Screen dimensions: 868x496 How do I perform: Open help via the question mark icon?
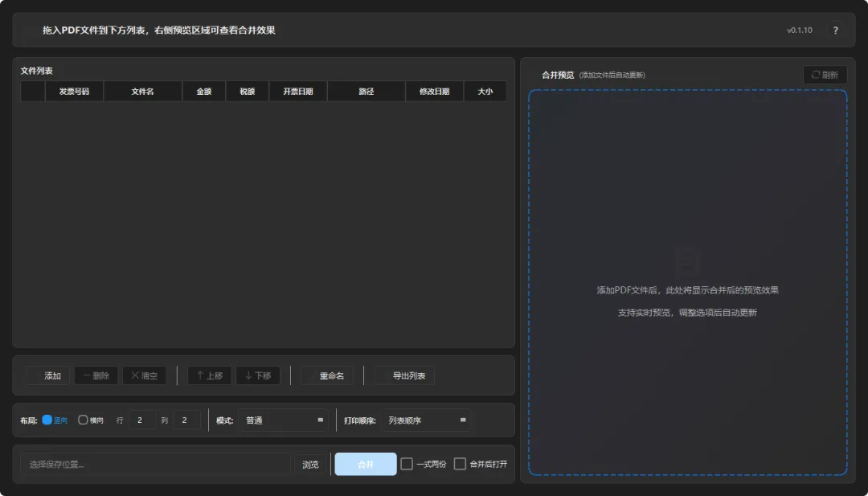835,31
